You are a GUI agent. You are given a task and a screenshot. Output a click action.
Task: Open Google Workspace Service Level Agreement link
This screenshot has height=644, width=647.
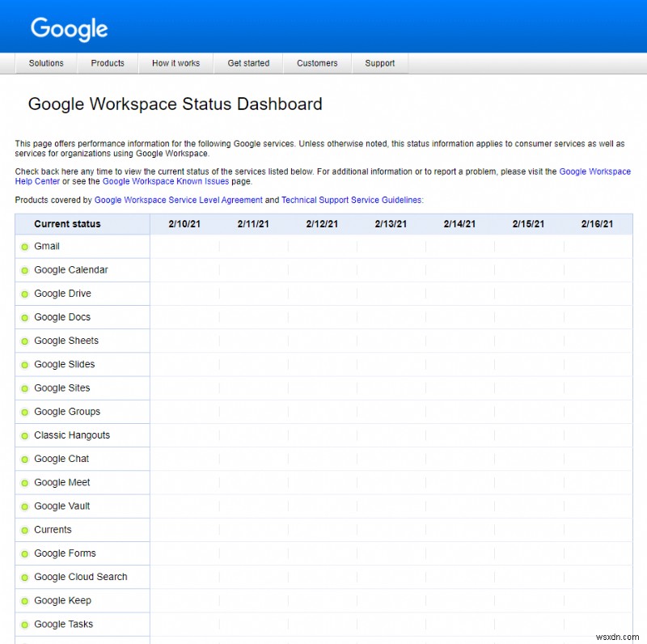[x=178, y=200]
